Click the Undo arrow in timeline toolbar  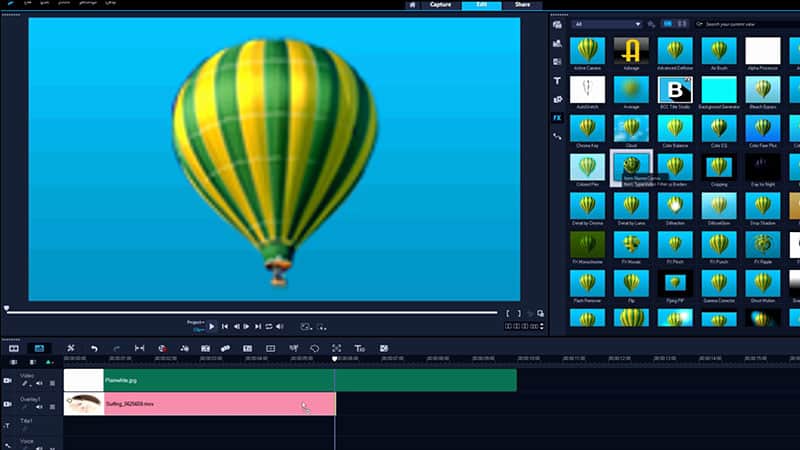[x=94, y=348]
